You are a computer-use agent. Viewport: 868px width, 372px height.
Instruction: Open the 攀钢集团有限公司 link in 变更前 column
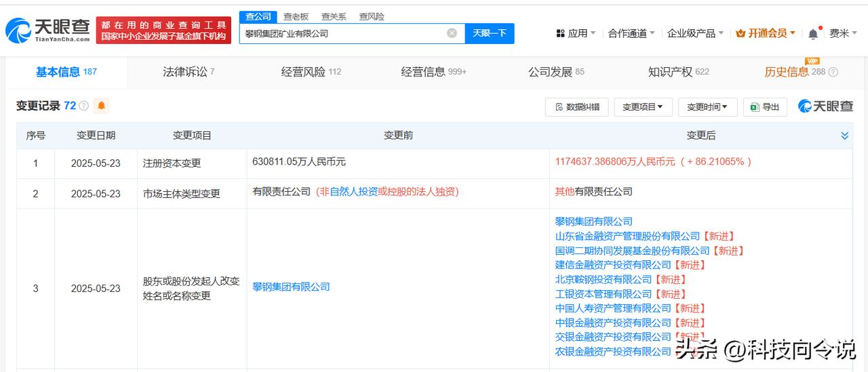pos(291,287)
